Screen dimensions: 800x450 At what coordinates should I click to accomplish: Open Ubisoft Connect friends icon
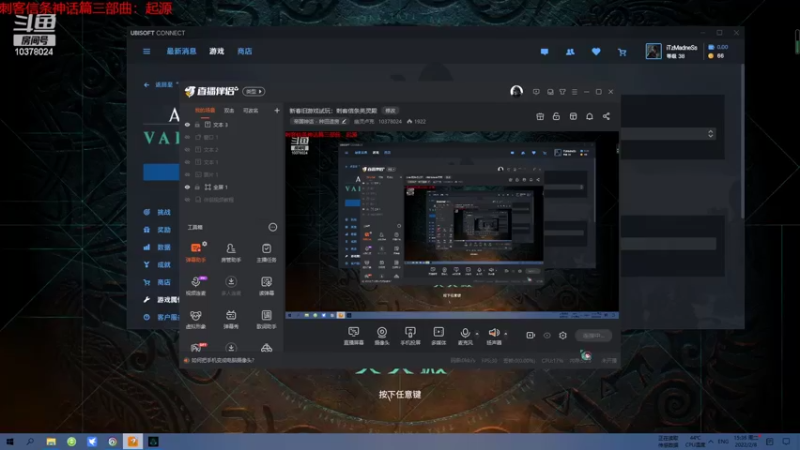coord(570,52)
